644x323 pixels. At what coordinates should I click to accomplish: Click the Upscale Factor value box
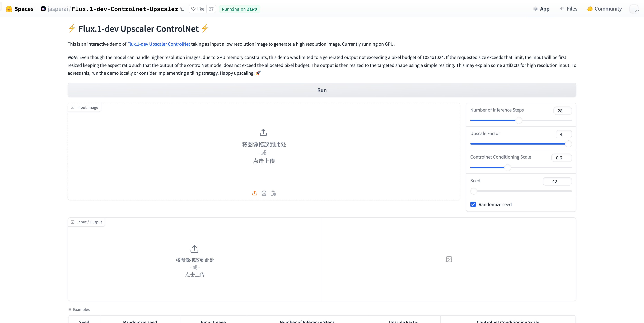563,134
